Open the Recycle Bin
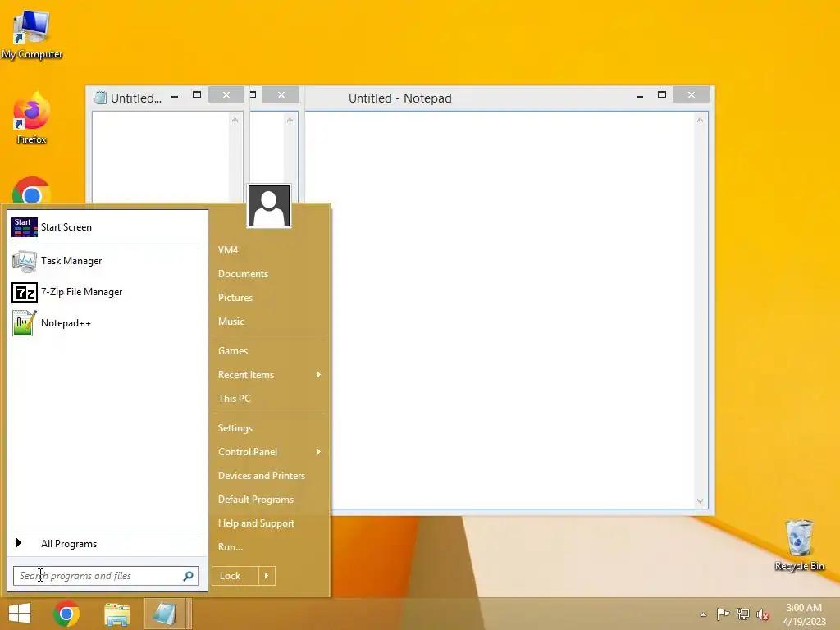The width and height of the screenshot is (840, 630). pyautogui.click(x=799, y=546)
